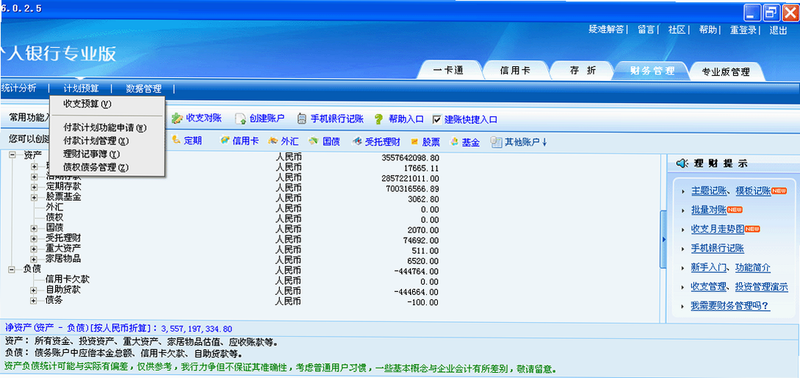The width and height of the screenshot is (800, 378).
Task: Expand the 自助贷款 tree node
Action: pos(34,290)
